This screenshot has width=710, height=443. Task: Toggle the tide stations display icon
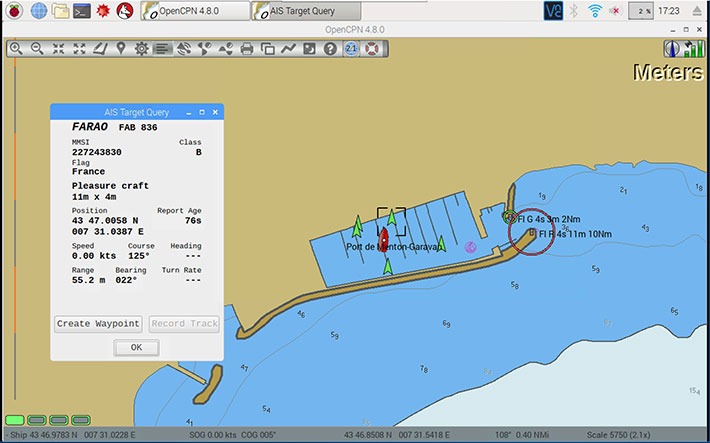(x=205, y=48)
